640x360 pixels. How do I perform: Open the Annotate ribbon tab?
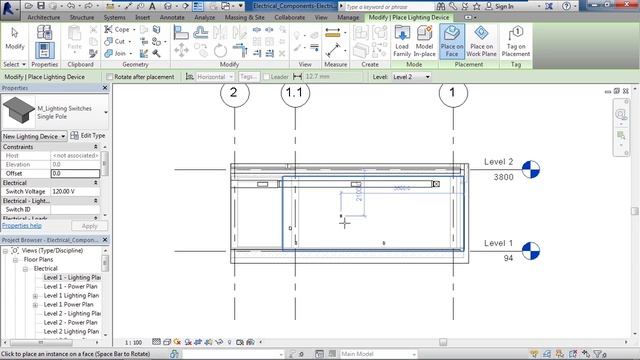172,18
